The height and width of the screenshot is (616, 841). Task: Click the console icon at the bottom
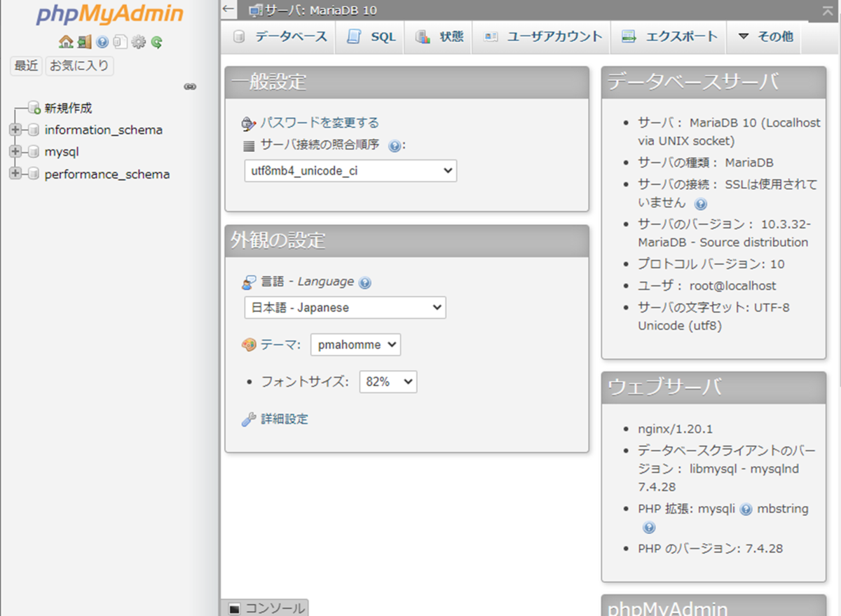pyautogui.click(x=234, y=608)
